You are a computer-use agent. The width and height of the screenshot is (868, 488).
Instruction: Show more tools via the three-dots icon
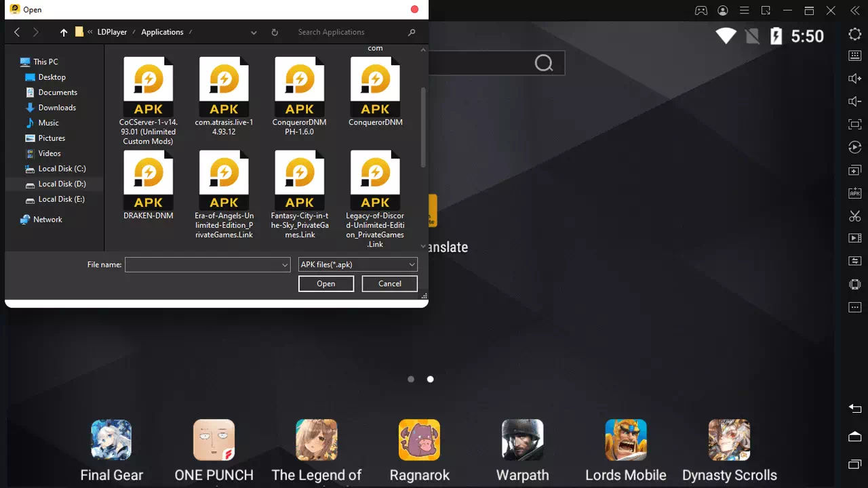pyautogui.click(x=854, y=308)
